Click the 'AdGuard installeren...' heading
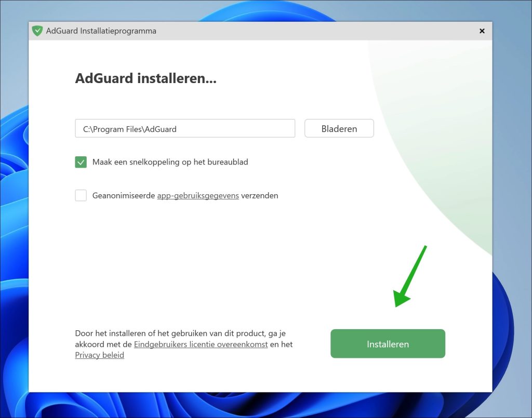The width and height of the screenshot is (532, 418). [146, 78]
